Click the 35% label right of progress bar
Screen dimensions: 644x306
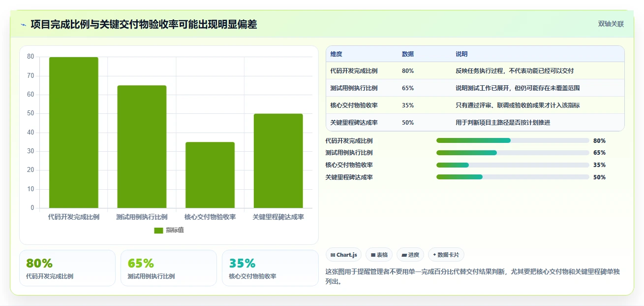coord(599,165)
